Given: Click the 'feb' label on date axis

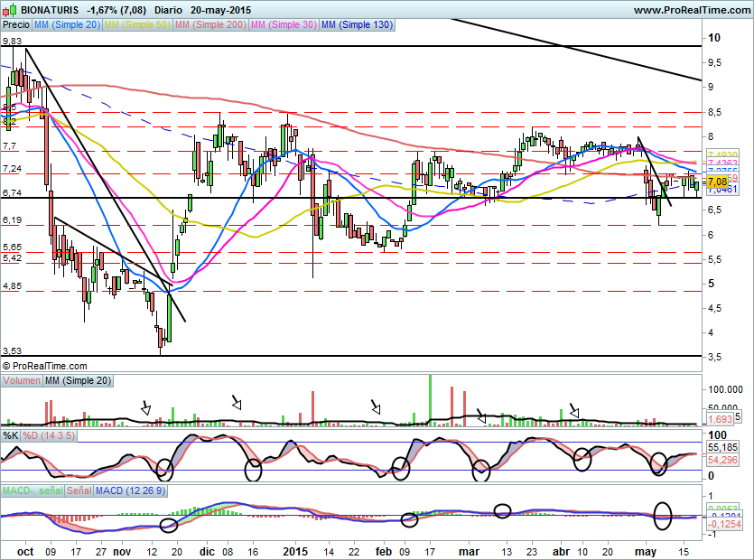Looking at the screenshot, I should click(383, 551).
